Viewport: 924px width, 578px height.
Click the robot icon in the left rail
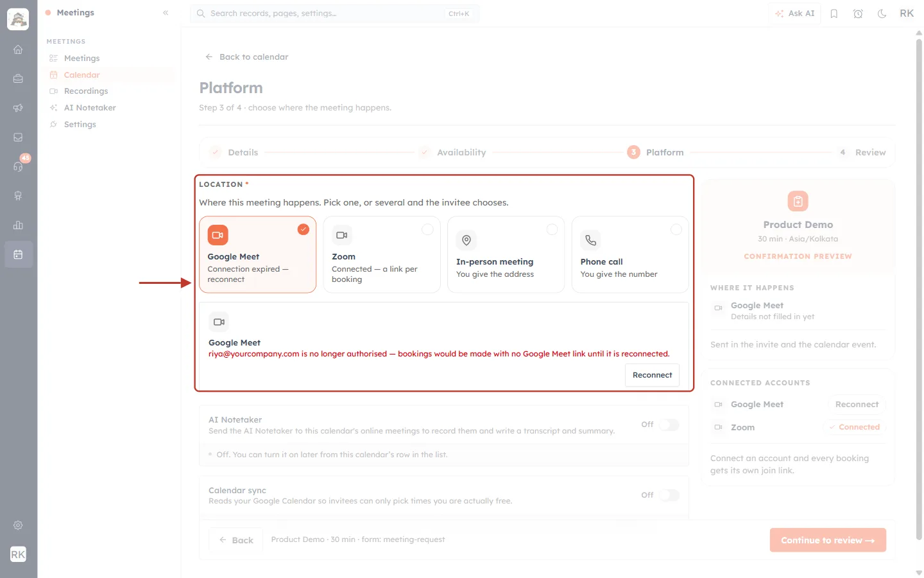tap(18, 196)
